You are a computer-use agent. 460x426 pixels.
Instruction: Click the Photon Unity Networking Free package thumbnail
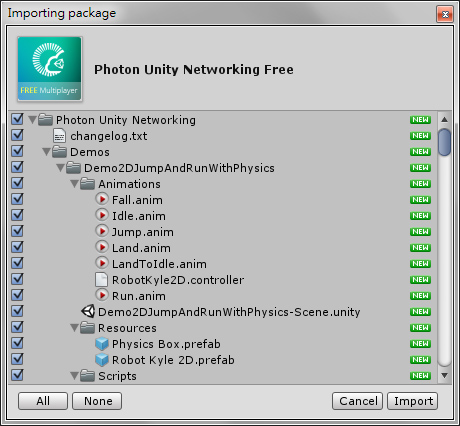50,69
